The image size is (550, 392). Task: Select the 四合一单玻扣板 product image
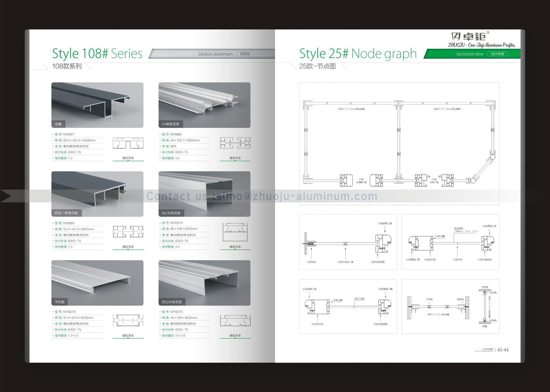97,194
